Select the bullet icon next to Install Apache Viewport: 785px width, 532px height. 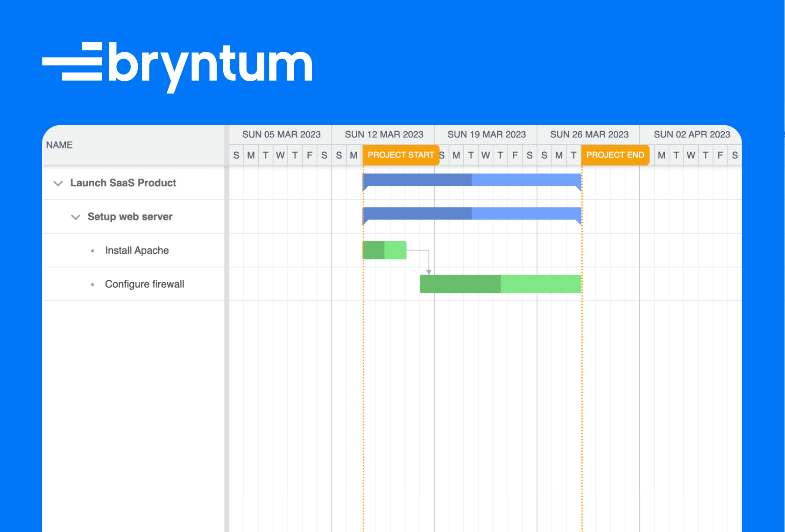coord(92,250)
